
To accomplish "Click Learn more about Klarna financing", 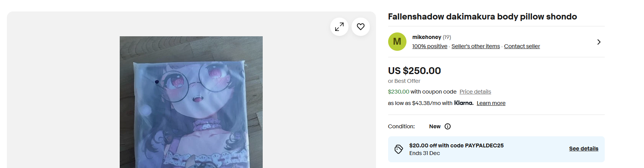I will pos(491,103).
